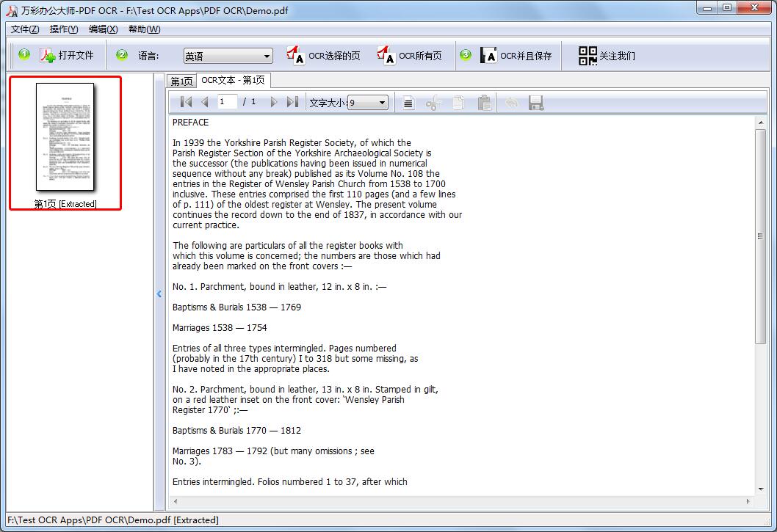Run OCR on all pages (OCR所有页)

[410, 56]
